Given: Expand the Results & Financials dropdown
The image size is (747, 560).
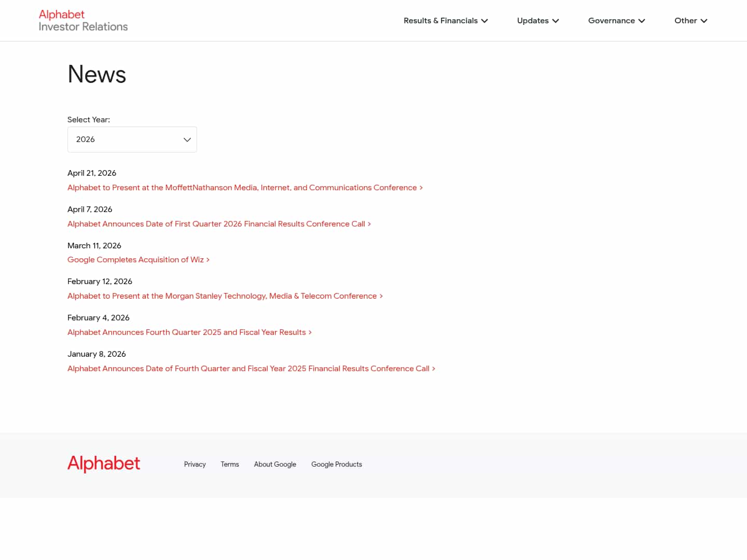Looking at the screenshot, I should pos(445,21).
